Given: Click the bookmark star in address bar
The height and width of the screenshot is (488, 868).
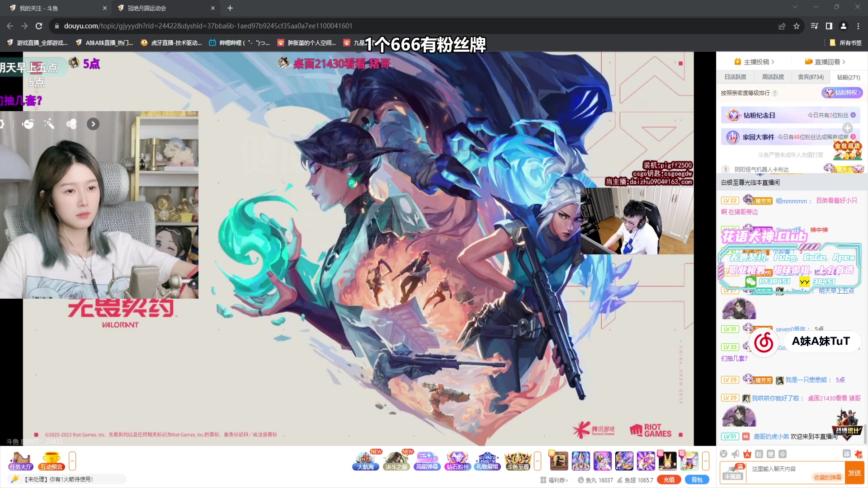Looking at the screenshot, I should pyautogui.click(x=797, y=26).
